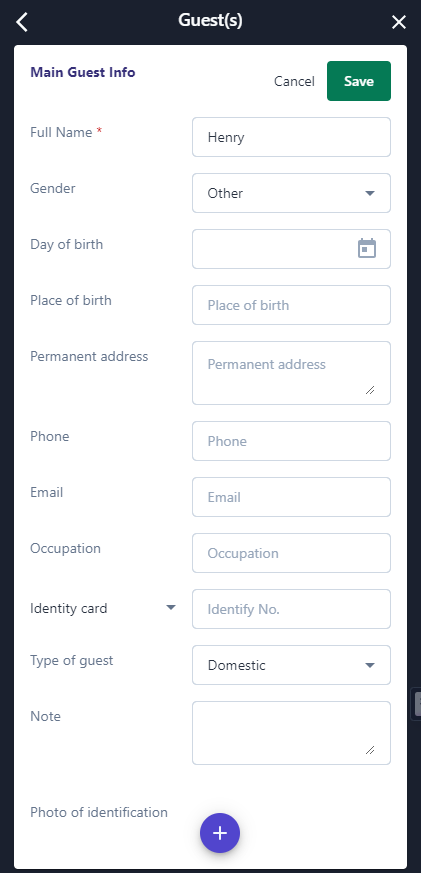Screen dimensions: 421x873
Task: Open the Identity card type selector
Action: pos(103,608)
